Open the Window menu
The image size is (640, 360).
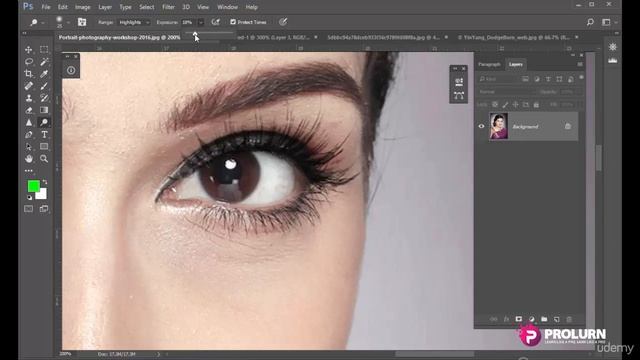click(x=227, y=7)
